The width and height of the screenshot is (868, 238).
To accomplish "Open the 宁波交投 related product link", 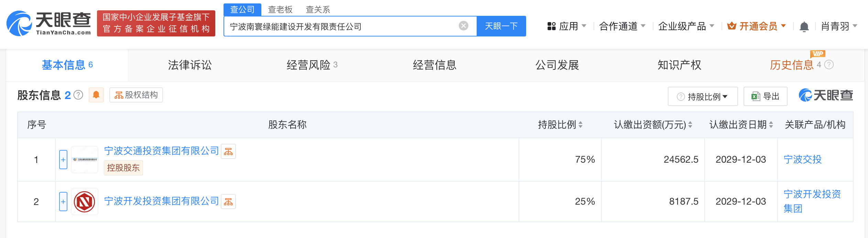I will pyautogui.click(x=803, y=160).
